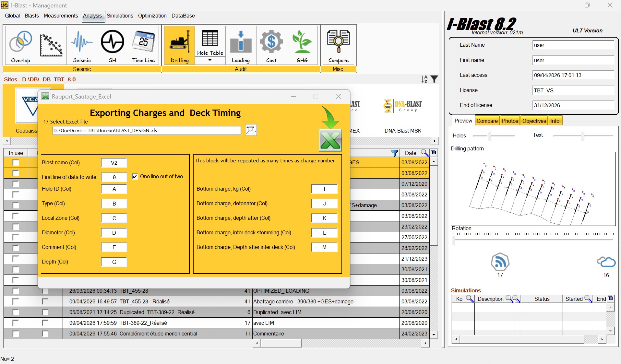Open the Compare tool under Misc
Screen dimensions: 621x364
click(x=338, y=45)
